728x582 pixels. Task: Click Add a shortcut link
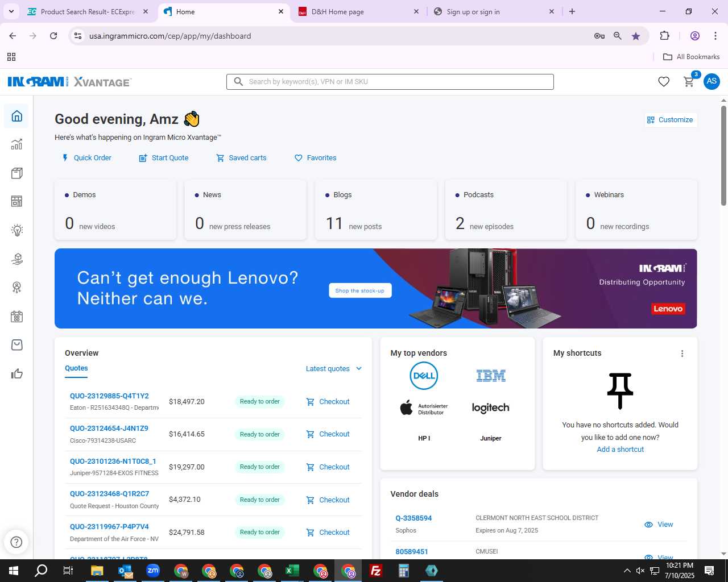pos(620,450)
